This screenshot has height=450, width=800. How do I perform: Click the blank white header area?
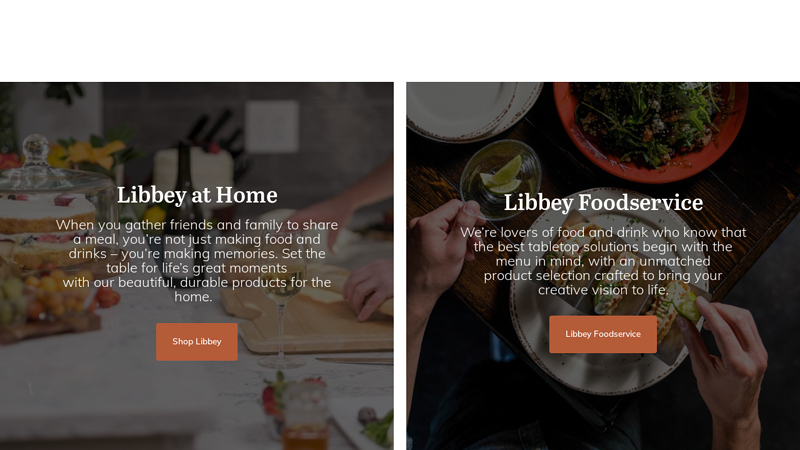click(x=400, y=40)
